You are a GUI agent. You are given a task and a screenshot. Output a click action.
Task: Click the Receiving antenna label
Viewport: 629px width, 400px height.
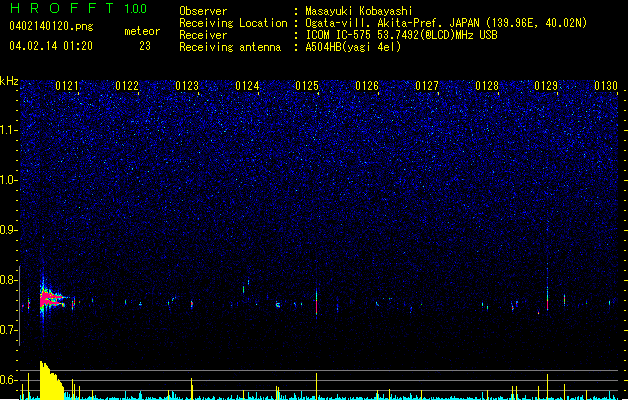(x=230, y=47)
